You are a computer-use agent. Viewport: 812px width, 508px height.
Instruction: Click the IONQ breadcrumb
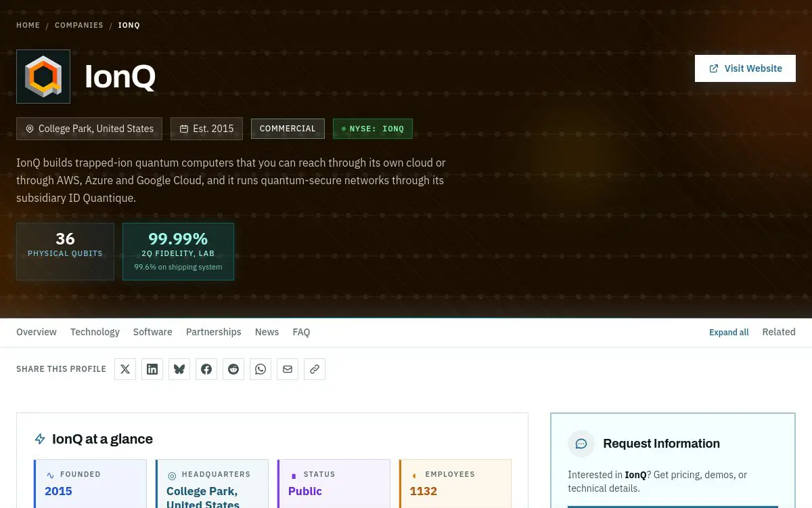point(129,25)
